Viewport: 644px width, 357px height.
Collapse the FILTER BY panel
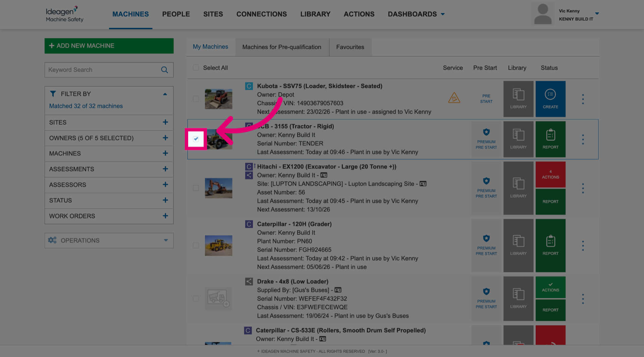click(x=165, y=94)
